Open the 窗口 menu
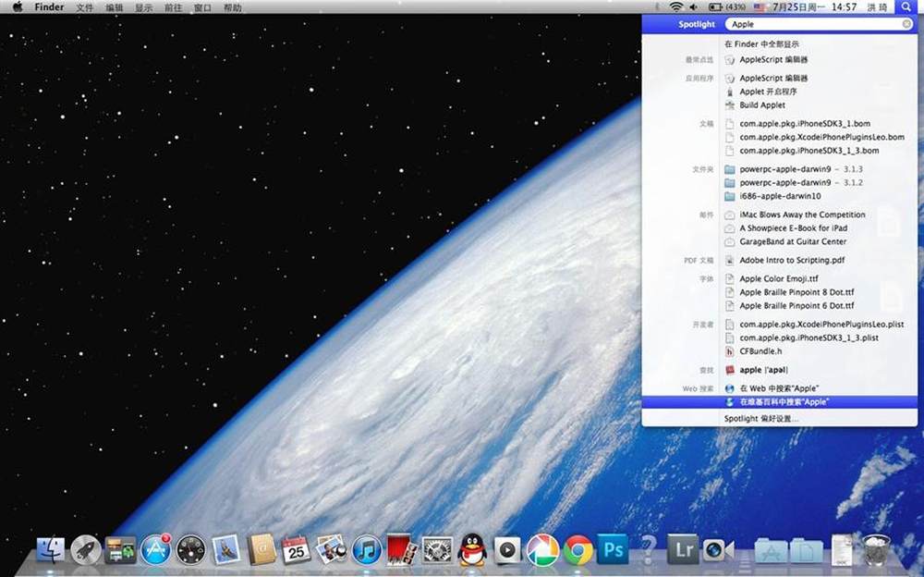Screen dimensions: 924x577 tap(202, 7)
